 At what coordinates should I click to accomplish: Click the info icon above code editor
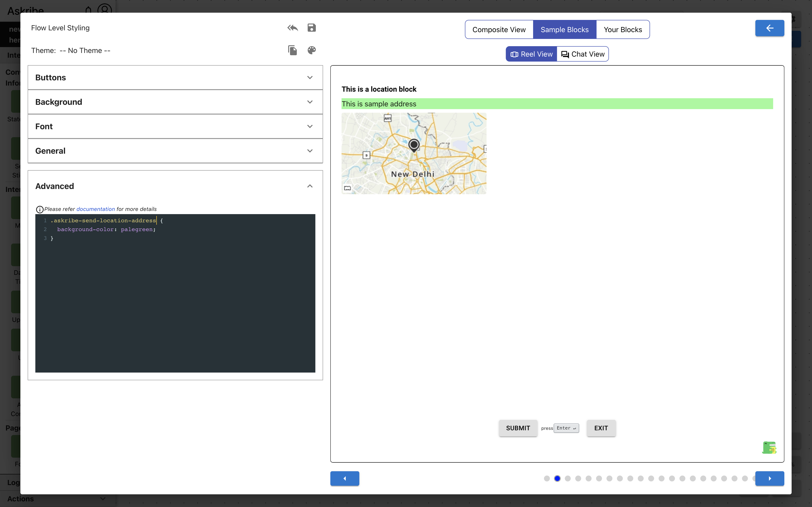point(40,210)
